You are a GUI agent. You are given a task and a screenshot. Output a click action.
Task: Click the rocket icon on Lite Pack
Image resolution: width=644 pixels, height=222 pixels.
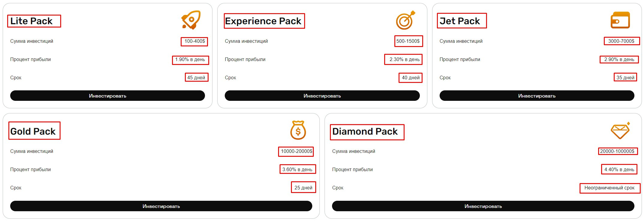pos(191,20)
